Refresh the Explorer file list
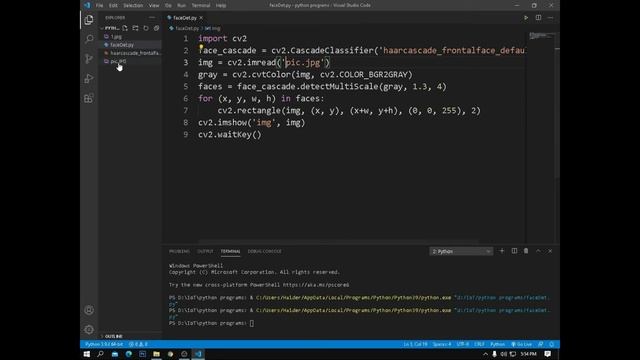This screenshot has height=360, width=640. (x=146, y=28)
